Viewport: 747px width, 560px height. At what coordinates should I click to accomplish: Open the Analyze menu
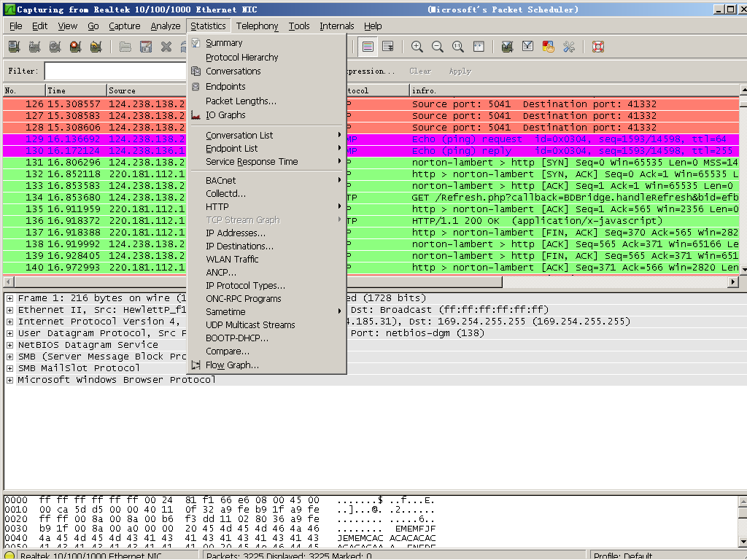[x=166, y=26]
